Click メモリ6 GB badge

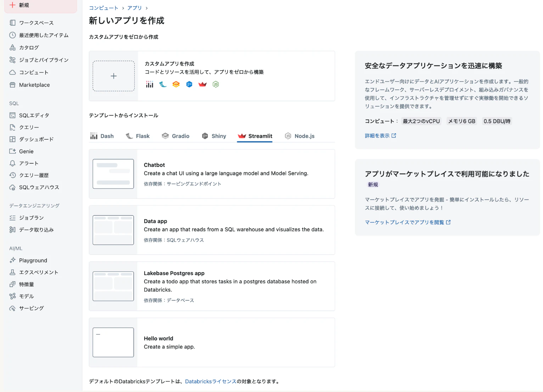(461, 121)
